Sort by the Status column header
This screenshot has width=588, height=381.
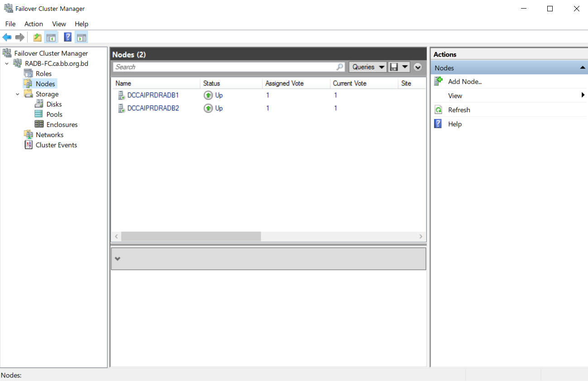231,83
